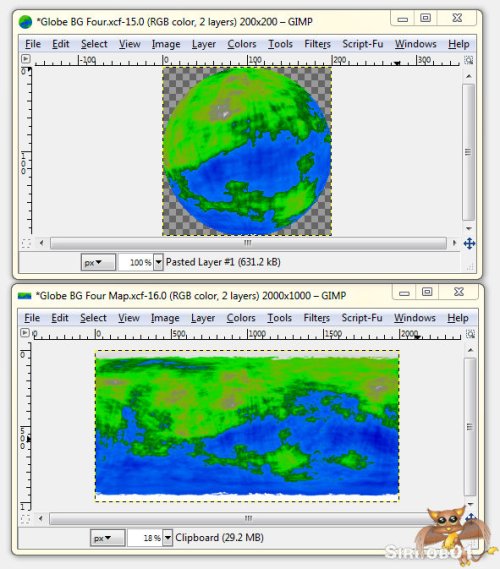Screen dimensions: 500x569
Task: Click navigate image cross icon in Globe window
Action: click(x=469, y=243)
